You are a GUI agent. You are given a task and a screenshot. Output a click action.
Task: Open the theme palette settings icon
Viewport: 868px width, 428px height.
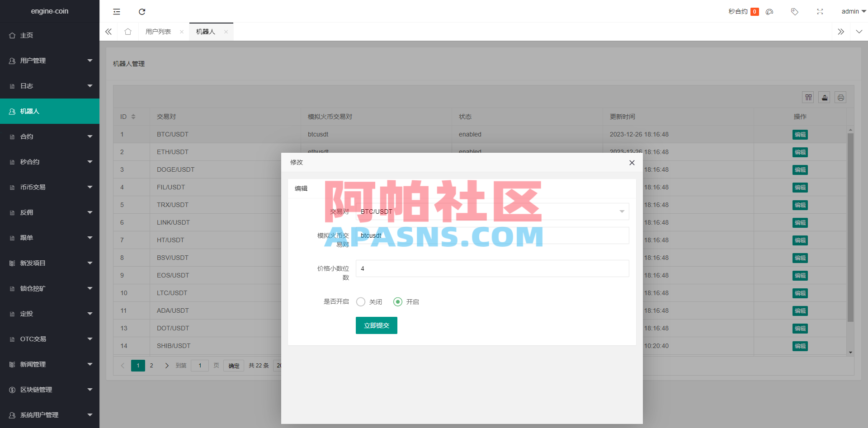[x=769, y=11]
